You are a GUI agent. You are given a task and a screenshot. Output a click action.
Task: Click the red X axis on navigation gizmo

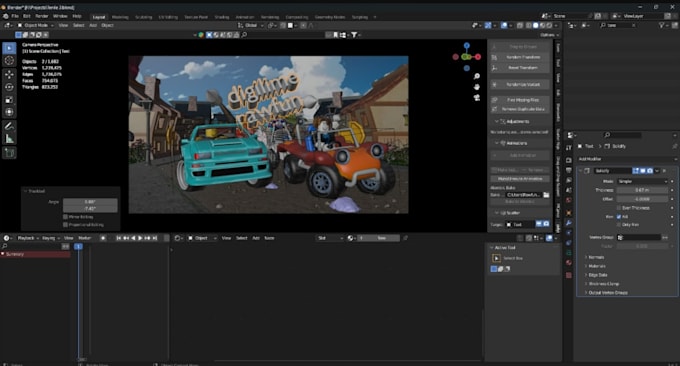(478, 57)
